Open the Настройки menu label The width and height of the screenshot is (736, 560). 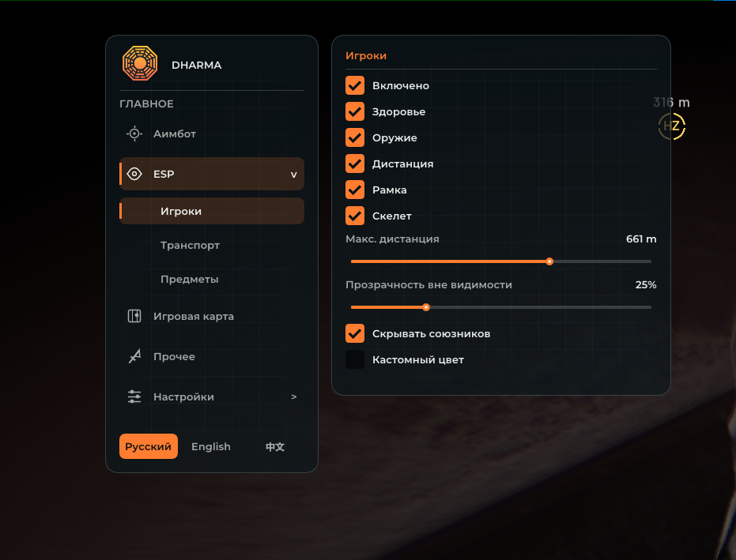pyautogui.click(x=183, y=397)
